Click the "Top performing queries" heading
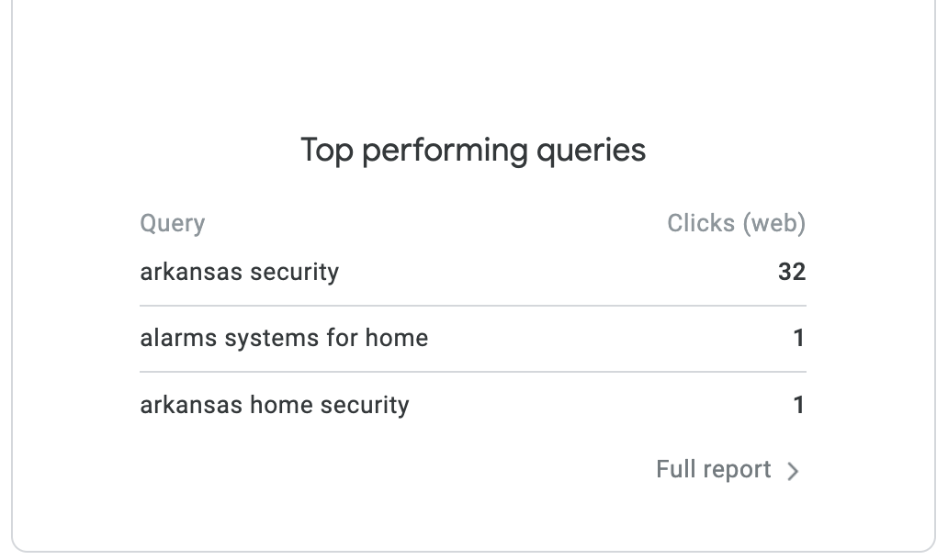The image size is (948, 560). (473, 150)
